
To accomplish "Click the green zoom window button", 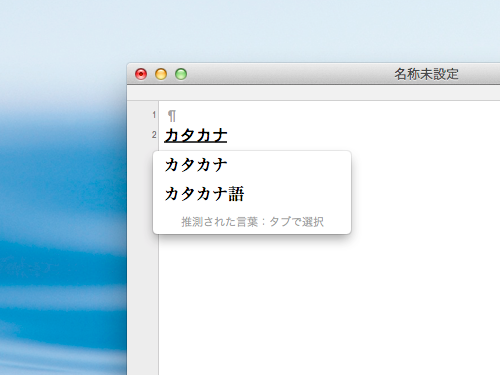I will (x=181, y=74).
